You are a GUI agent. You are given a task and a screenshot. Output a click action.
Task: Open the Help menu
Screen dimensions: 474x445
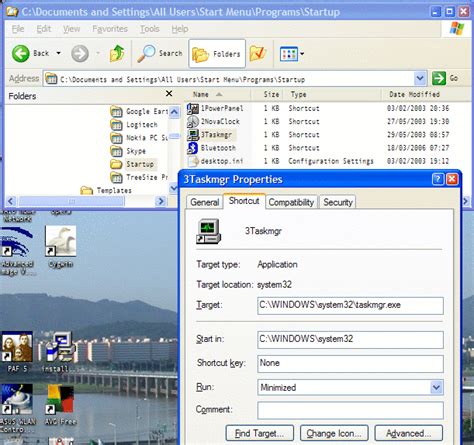[x=180, y=29]
